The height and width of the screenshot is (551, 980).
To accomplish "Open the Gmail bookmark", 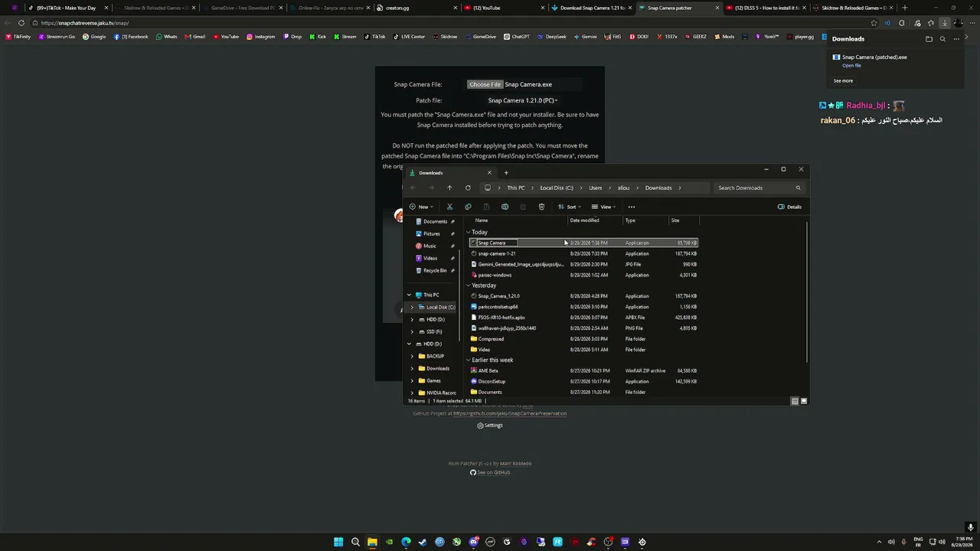I will coord(194,37).
